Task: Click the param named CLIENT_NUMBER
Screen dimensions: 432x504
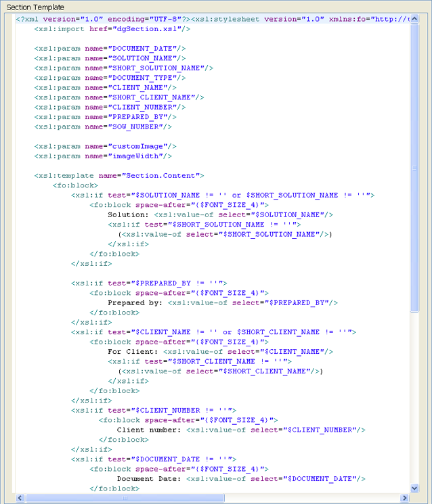Action: tap(110, 107)
